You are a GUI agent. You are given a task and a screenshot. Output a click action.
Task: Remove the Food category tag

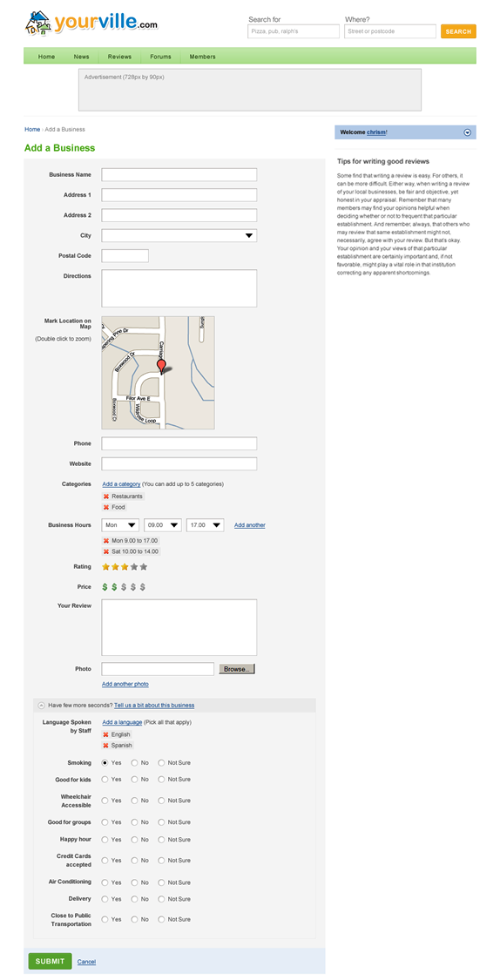(x=106, y=508)
